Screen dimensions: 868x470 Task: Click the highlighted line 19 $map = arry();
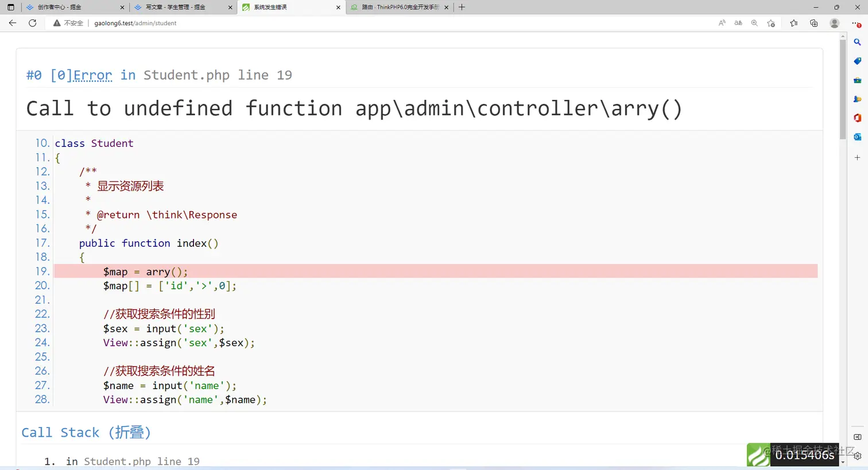(x=436, y=271)
